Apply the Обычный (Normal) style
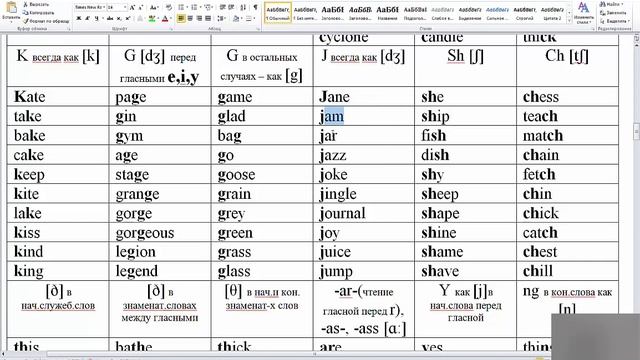The width and height of the screenshot is (640, 360). (278, 13)
